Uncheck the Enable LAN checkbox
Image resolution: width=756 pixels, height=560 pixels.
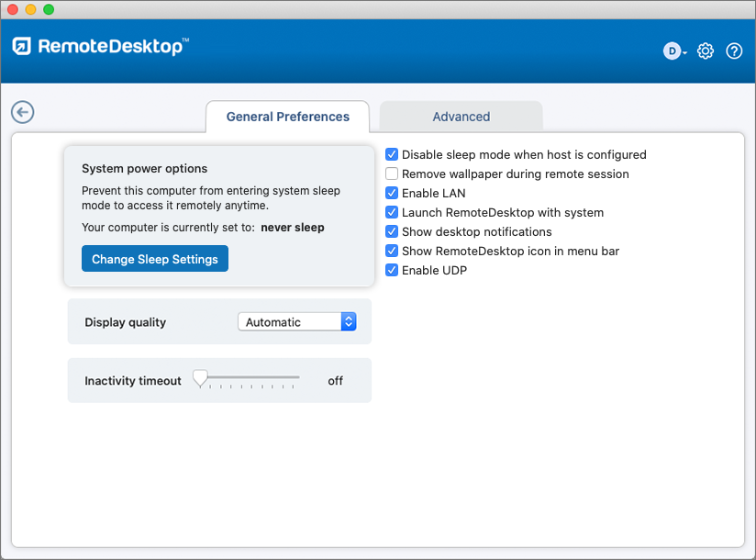392,193
